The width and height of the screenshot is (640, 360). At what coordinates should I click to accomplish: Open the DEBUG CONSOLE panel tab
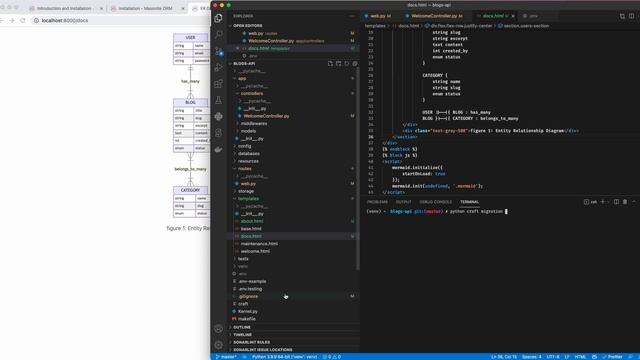point(436,202)
